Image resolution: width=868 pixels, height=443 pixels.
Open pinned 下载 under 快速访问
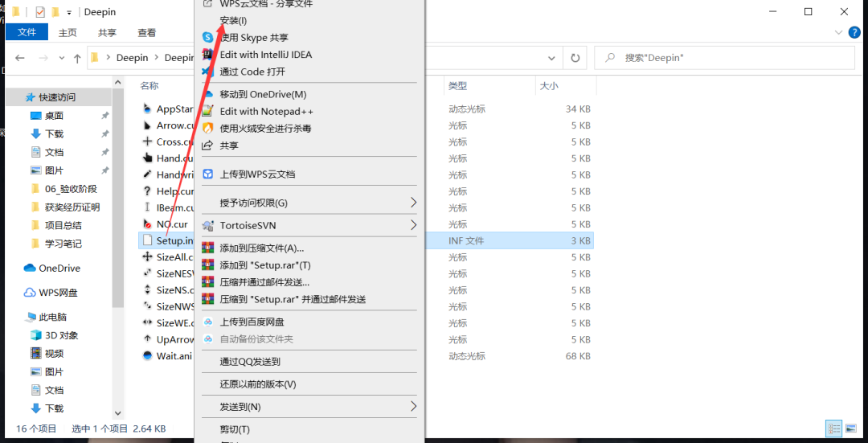[x=55, y=134]
